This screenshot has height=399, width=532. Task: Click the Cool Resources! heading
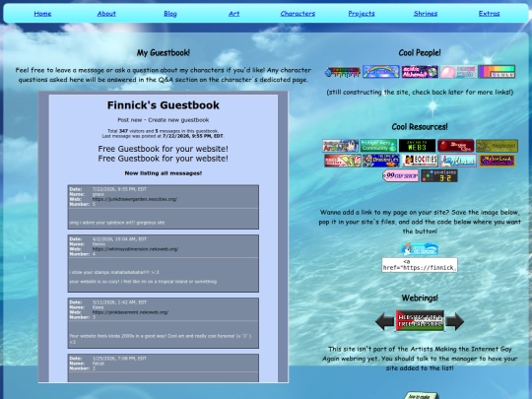coord(420,127)
